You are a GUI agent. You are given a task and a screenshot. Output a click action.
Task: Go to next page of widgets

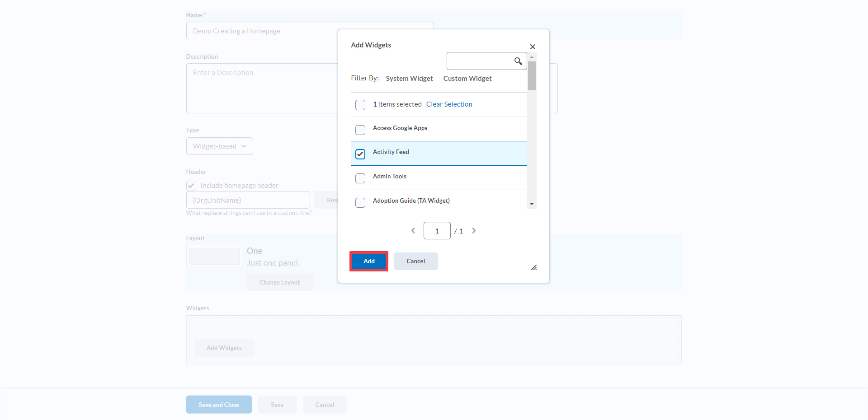click(x=474, y=231)
